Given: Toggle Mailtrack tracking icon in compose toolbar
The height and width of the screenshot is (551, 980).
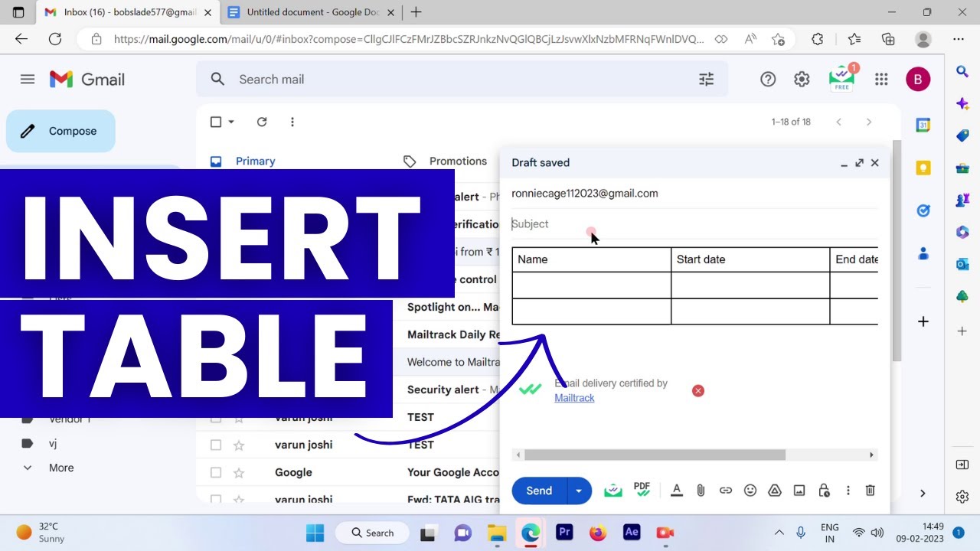Looking at the screenshot, I should click(x=612, y=491).
